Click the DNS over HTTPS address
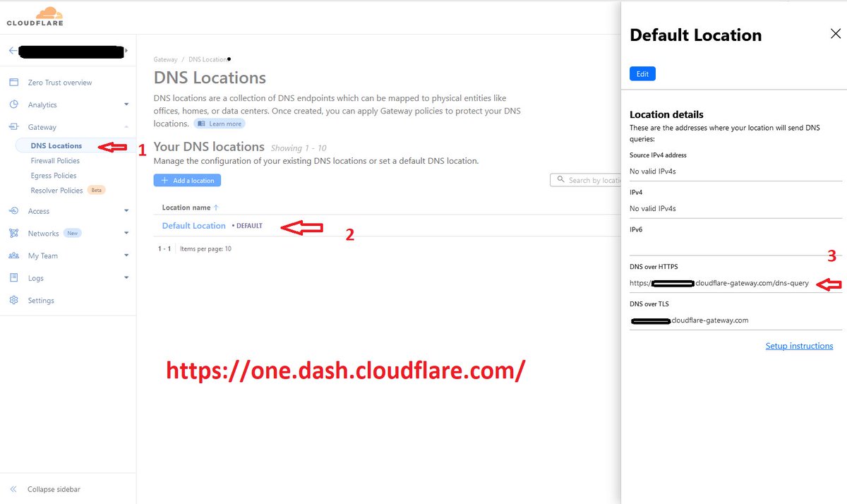 [719, 283]
